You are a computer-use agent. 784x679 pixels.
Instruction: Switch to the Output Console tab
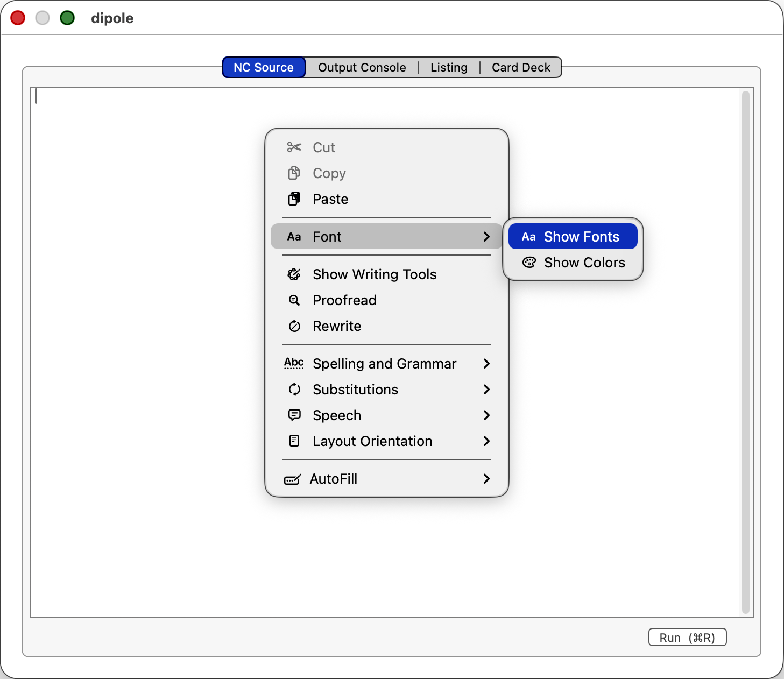[x=362, y=68]
